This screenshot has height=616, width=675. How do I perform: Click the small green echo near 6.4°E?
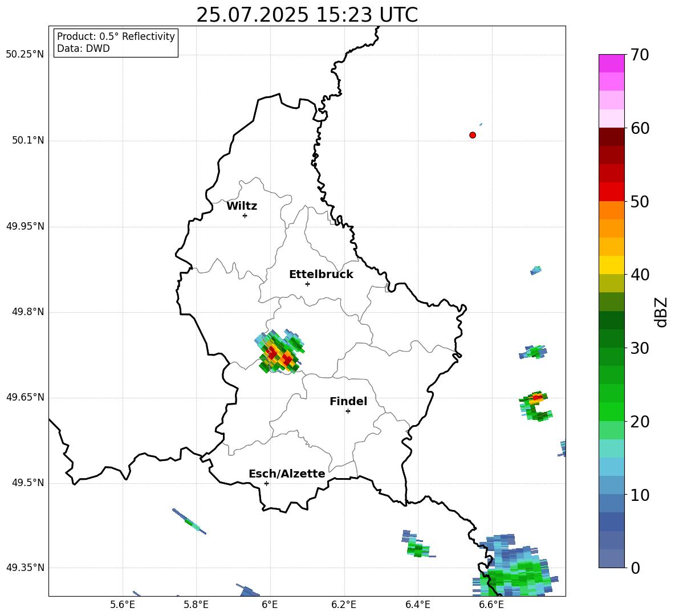point(417,545)
